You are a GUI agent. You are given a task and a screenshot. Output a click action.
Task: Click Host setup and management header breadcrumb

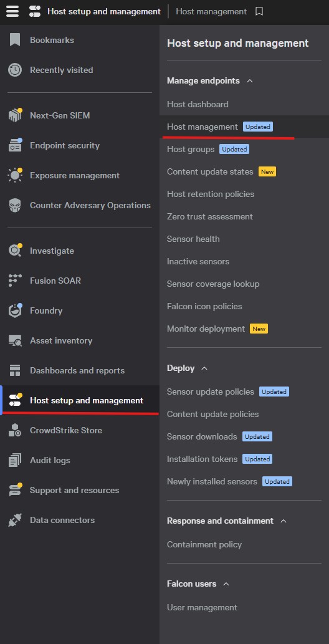[x=104, y=11]
